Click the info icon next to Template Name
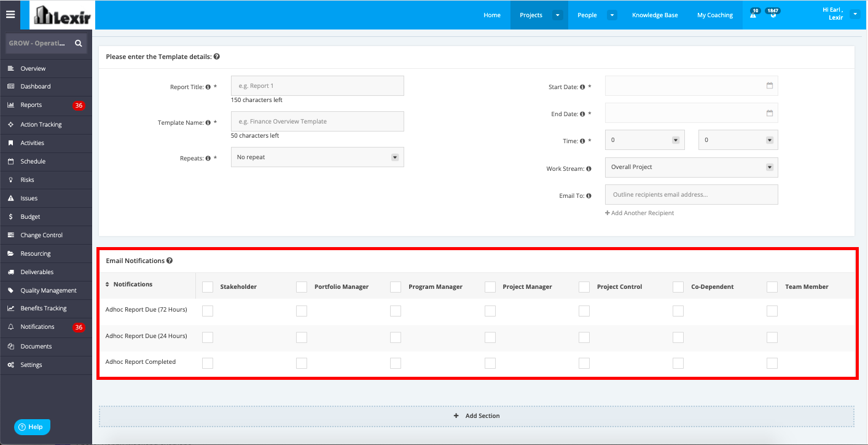Screen dimensions: 868x445 [208, 123]
